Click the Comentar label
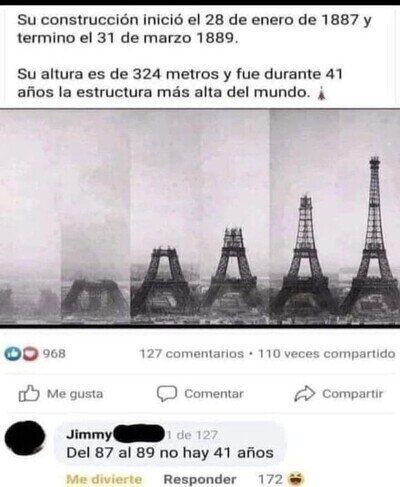Viewport: 400px width, 487px height. tap(214, 394)
